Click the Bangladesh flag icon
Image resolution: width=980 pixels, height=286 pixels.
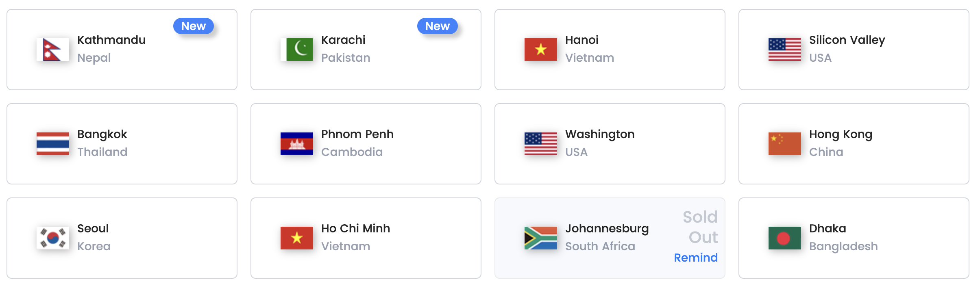pos(785,238)
